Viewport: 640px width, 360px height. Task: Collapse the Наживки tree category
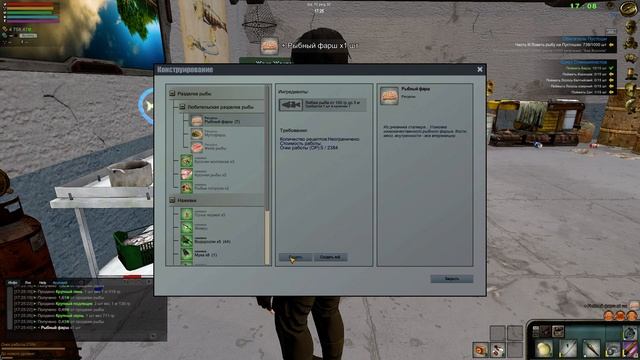click(172, 200)
